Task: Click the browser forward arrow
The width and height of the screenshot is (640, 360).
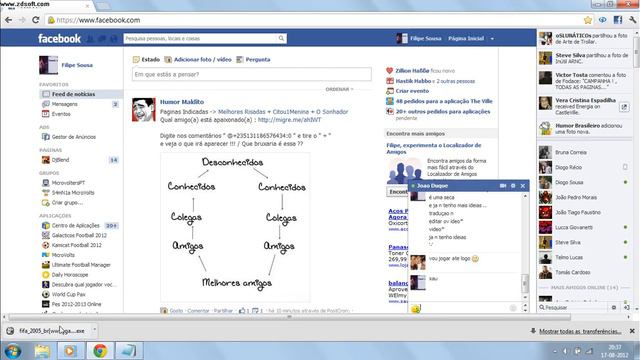Action: [22, 20]
